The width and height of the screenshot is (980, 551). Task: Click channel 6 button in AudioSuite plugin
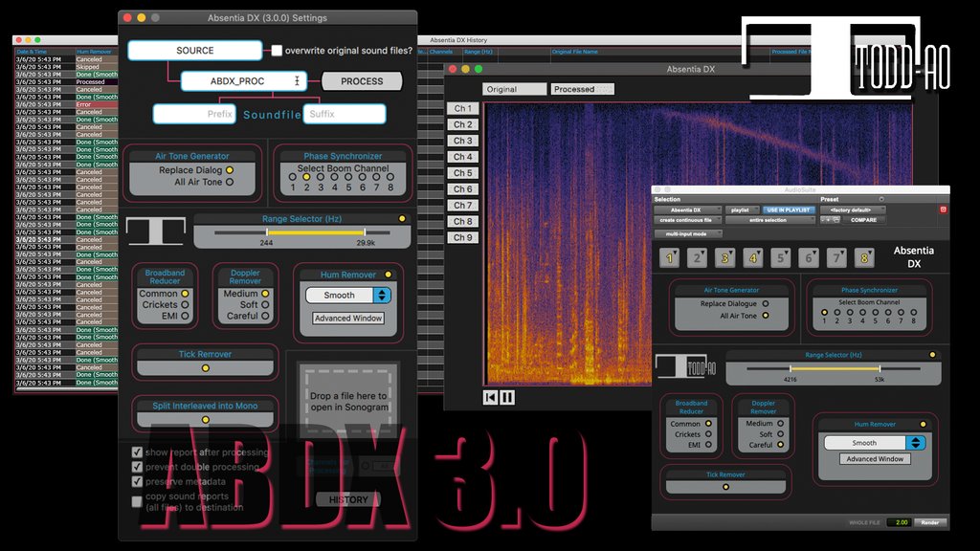[808, 257]
